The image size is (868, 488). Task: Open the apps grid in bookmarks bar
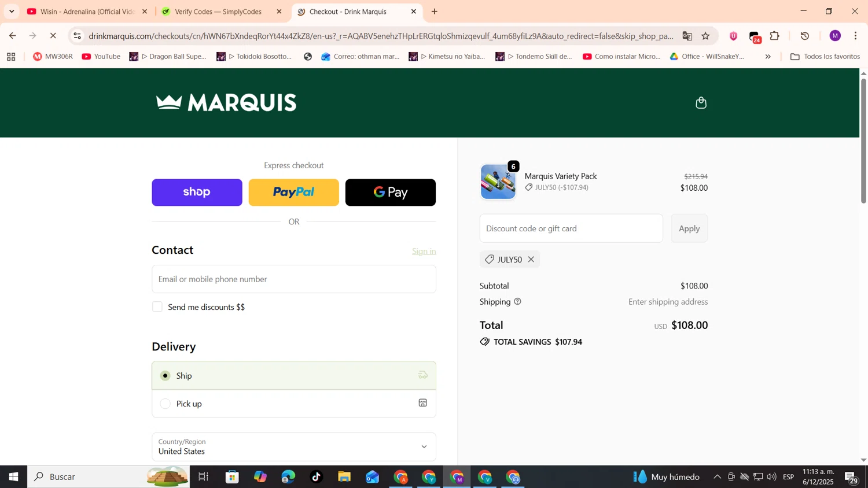(11, 57)
